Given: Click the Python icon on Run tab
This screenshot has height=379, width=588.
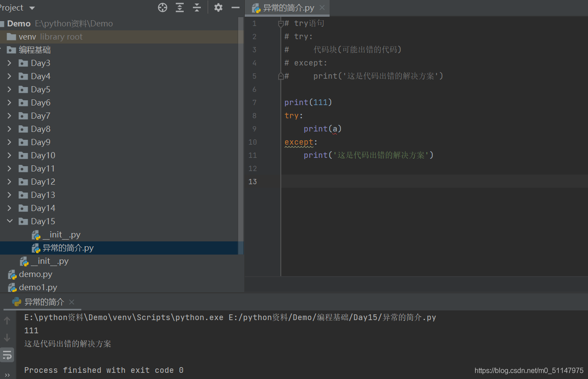Looking at the screenshot, I should point(17,302).
